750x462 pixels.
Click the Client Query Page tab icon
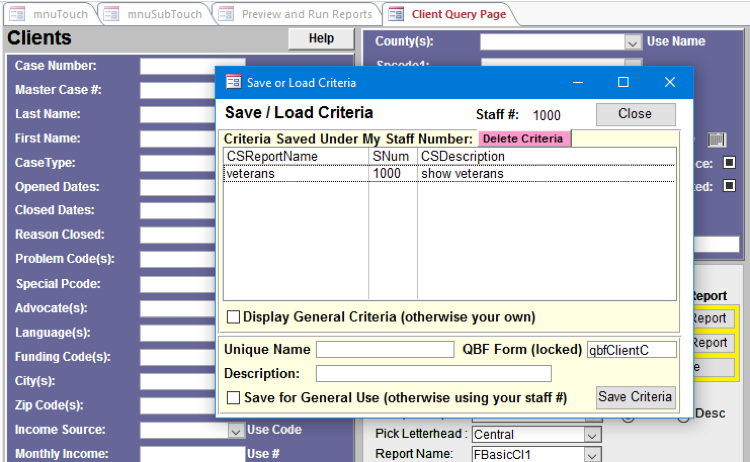pos(396,14)
